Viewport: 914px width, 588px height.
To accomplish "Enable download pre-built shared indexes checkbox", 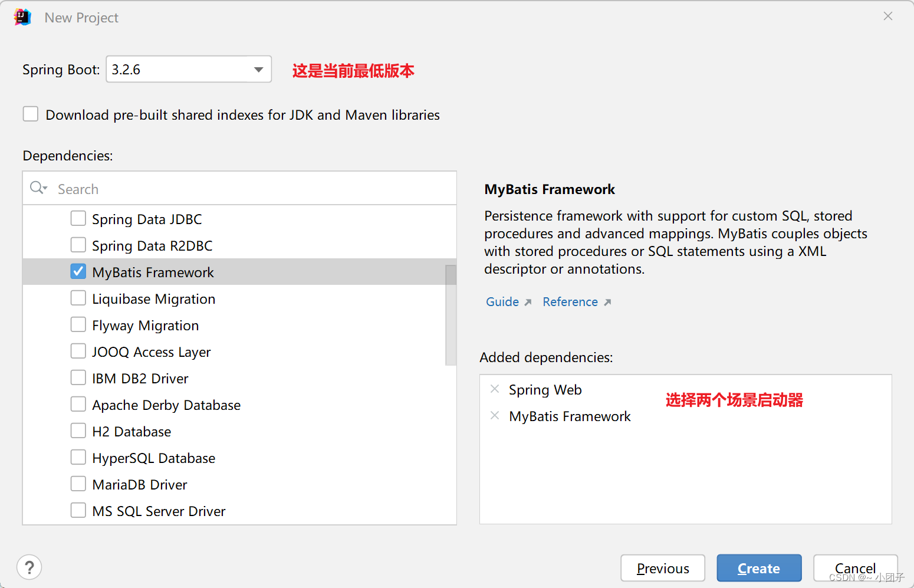I will 31,114.
